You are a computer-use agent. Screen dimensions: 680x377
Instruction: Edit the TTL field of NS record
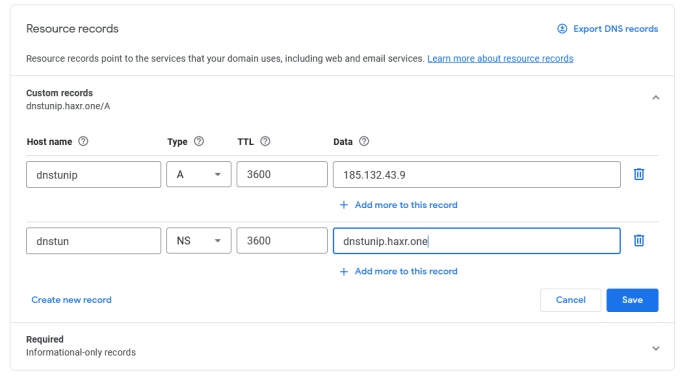[282, 240]
